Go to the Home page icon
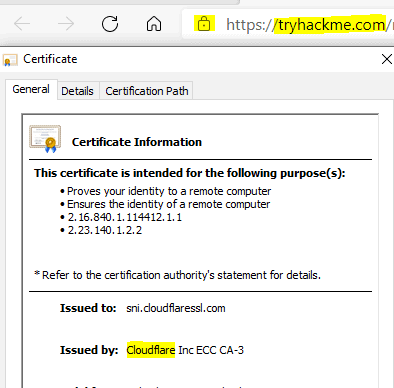The image size is (394, 388). click(x=154, y=24)
